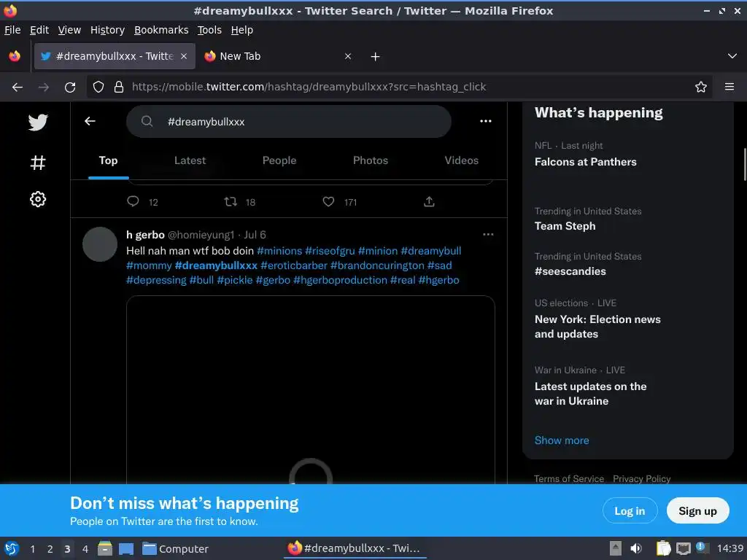Reload the page with the refresh icon
Image resolution: width=747 pixels, height=560 pixels.
point(70,87)
